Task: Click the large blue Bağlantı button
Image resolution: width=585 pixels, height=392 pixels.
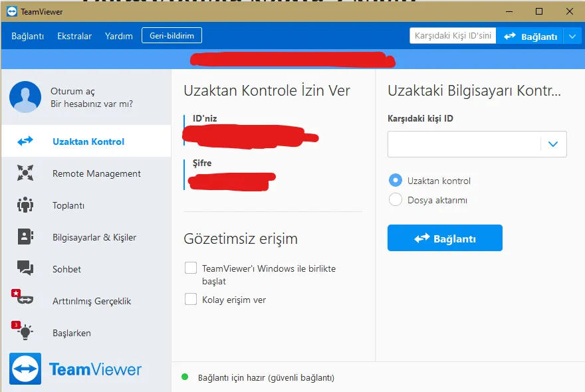Action: [x=445, y=238]
